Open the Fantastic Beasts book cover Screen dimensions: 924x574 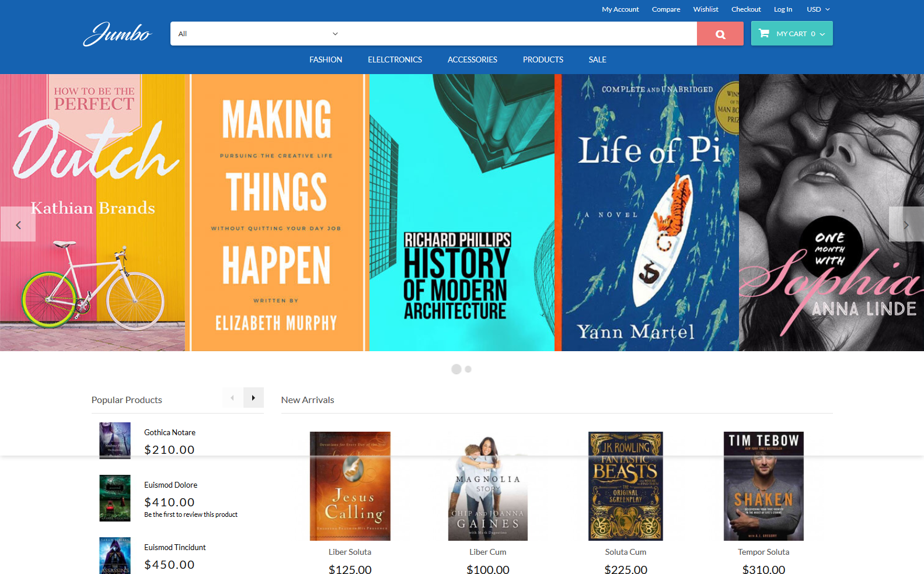pos(626,486)
